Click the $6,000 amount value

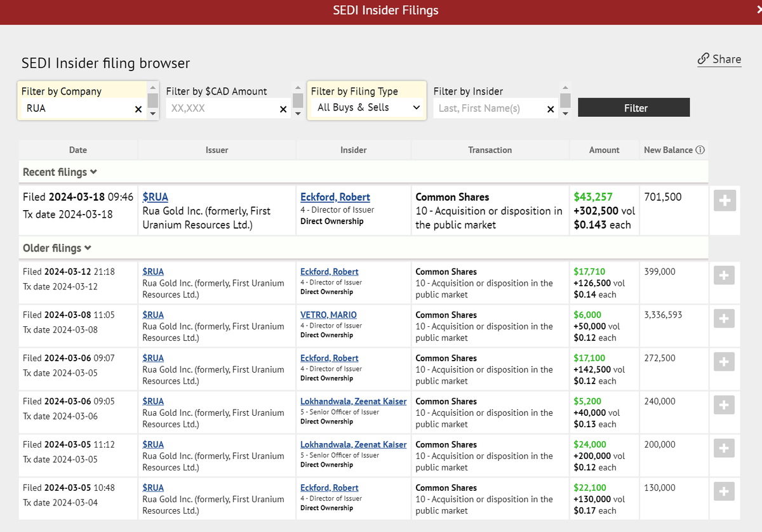587,315
